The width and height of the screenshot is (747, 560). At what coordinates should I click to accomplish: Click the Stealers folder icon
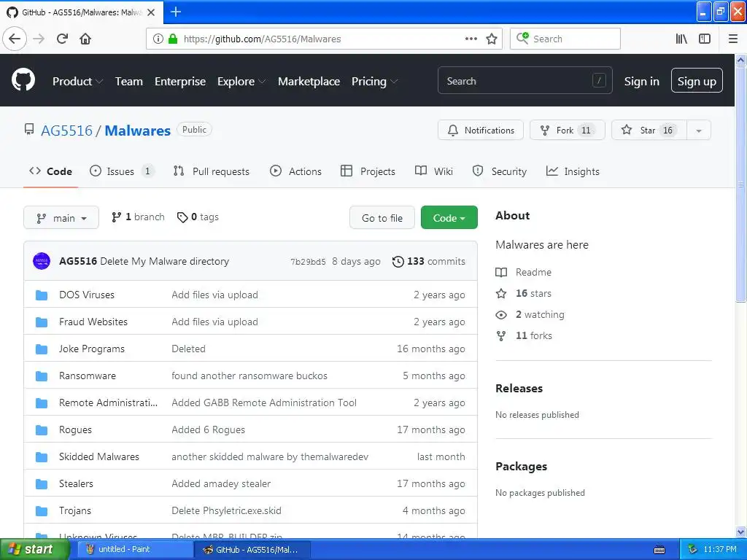[x=42, y=484]
